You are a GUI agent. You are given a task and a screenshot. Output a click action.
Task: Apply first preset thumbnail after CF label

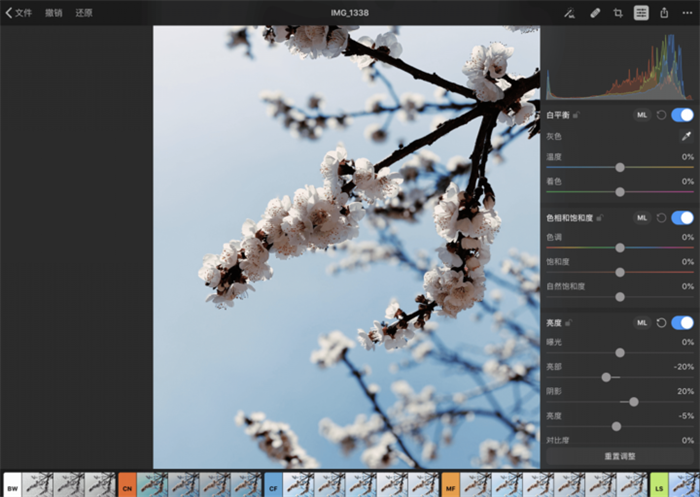298,486
